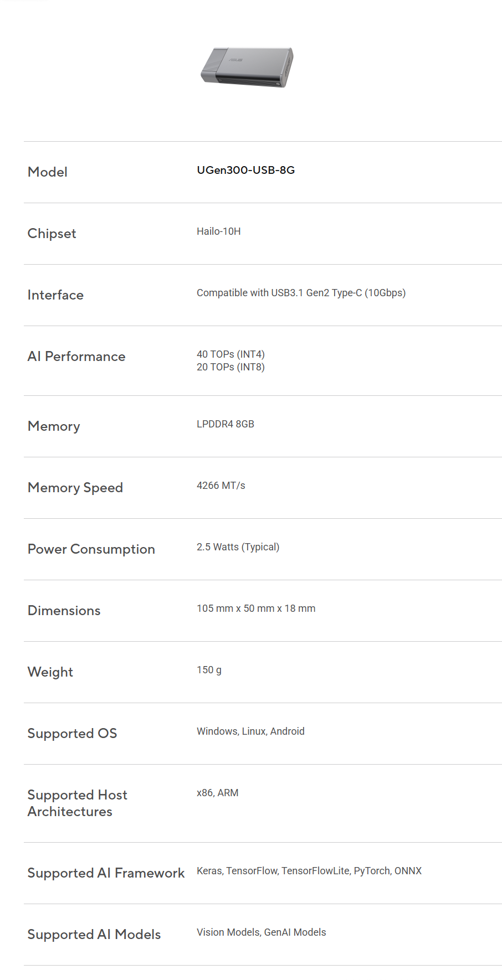Click the Vision Models, GenAI Models text

[x=261, y=932]
